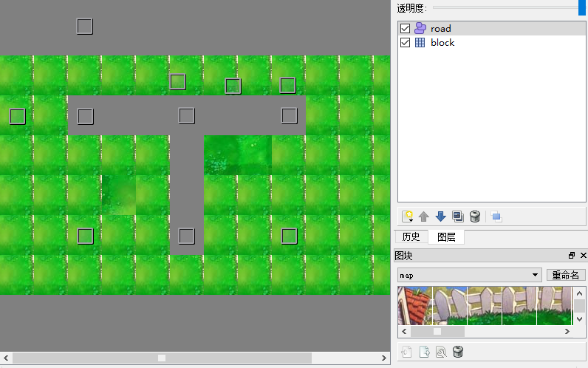Click the road object layer icon
588x368 pixels.
[420, 29]
